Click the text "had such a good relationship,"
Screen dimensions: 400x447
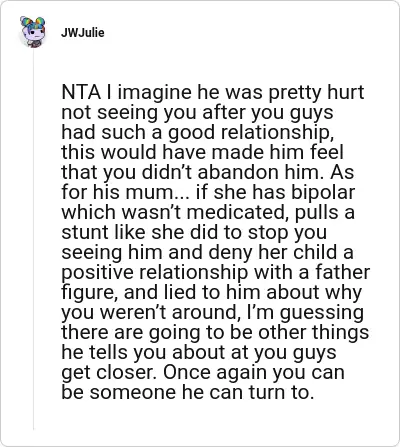[x=198, y=132]
